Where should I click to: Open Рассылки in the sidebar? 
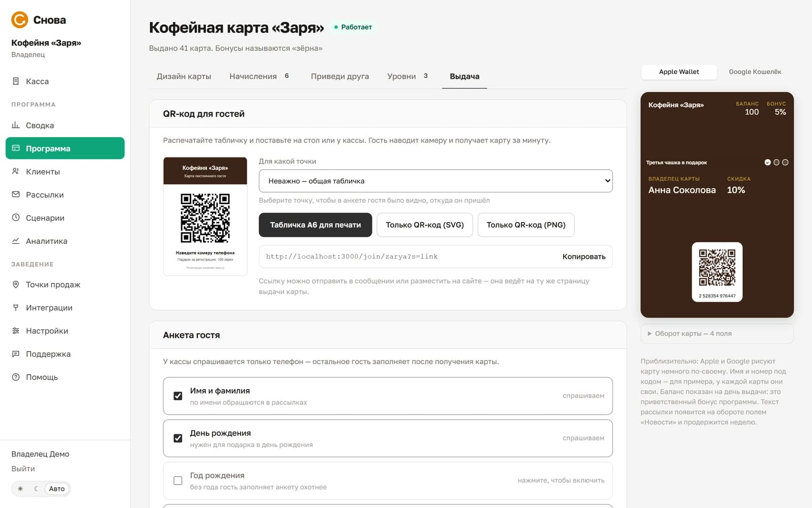coord(65,195)
